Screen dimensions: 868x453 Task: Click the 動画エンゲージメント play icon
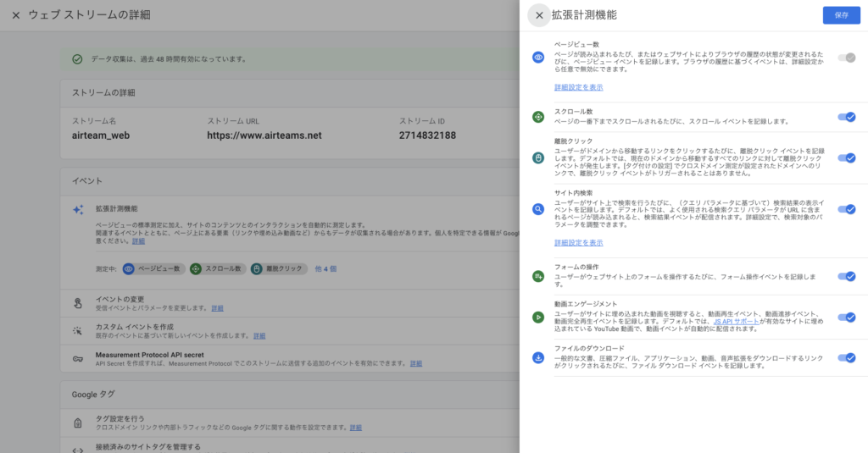[x=537, y=318]
